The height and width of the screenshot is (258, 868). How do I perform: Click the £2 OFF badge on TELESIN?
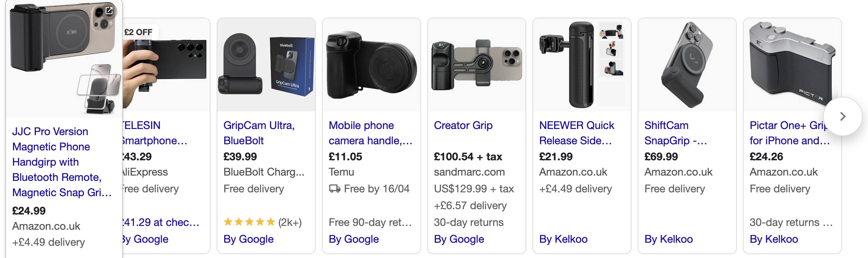(138, 32)
